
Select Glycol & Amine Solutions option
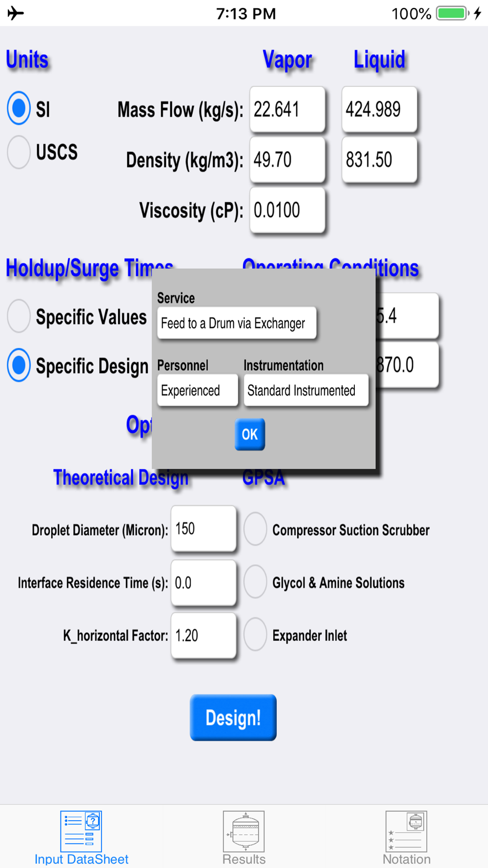click(x=255, y=582)
